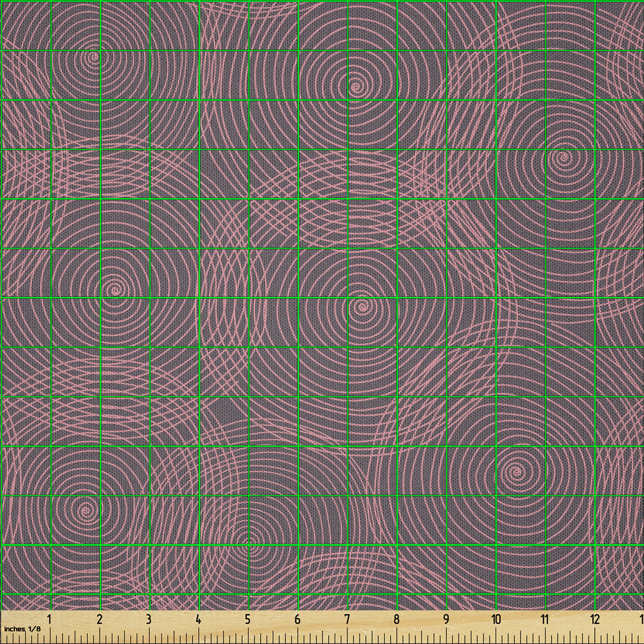
Task: Click the "inches 1/8" ruler label
Action: click(x=22, y=629)
